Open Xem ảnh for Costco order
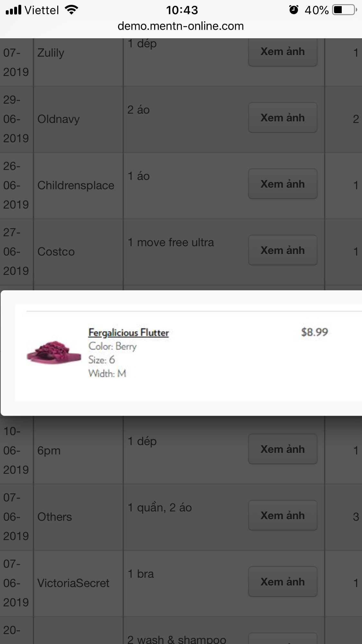 [283, 250]
